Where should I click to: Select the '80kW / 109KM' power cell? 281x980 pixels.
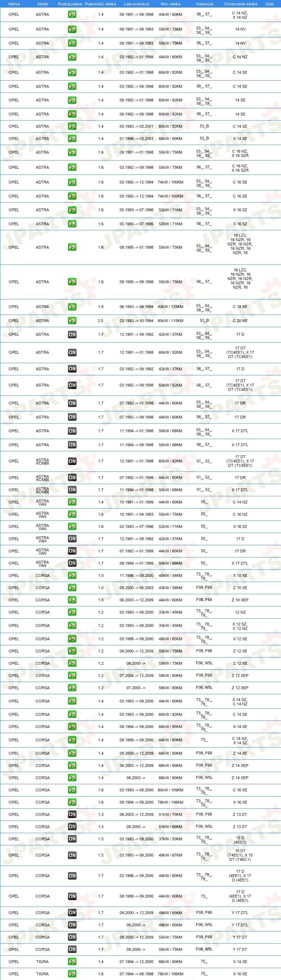[170, 790]
